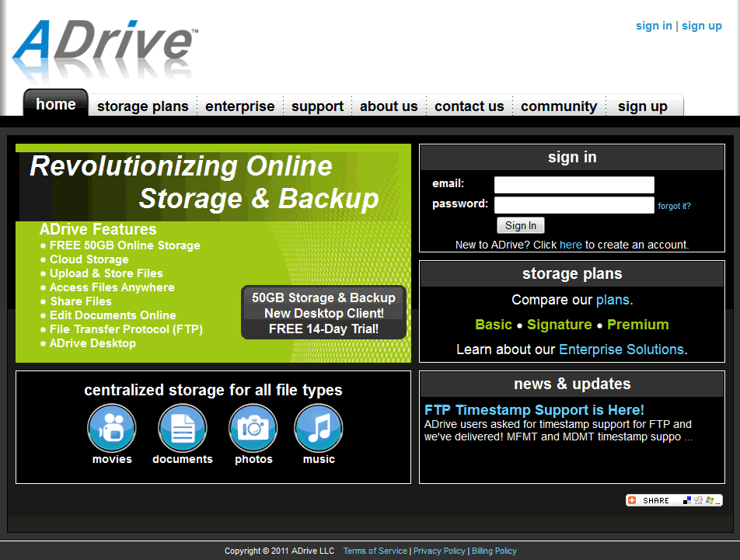This screenshot has height=560, width=740.
Task: Click 'Cloud Storage' feature text
Action: point(89,259)
